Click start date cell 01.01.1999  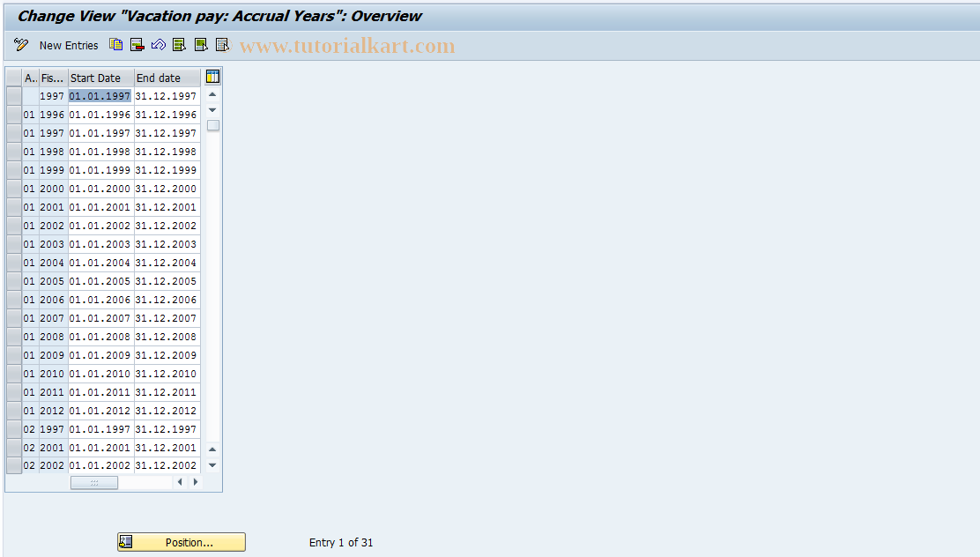pos(100,170)
